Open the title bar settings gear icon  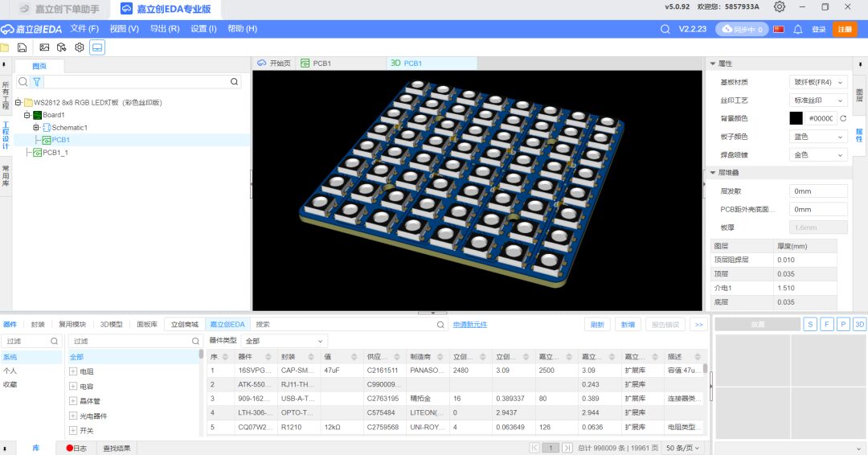[x=780, y=6]
